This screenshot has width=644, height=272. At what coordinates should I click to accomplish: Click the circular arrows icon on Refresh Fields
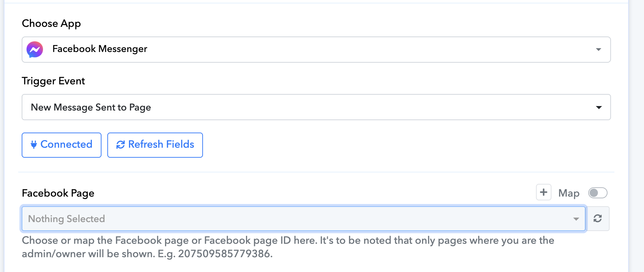coord(120,145)
